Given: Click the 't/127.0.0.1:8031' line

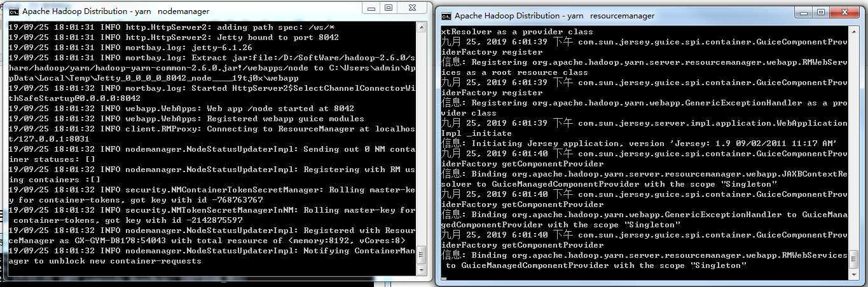Looking at the screenshot, I should pyautogui.click(x=49, y=138).
